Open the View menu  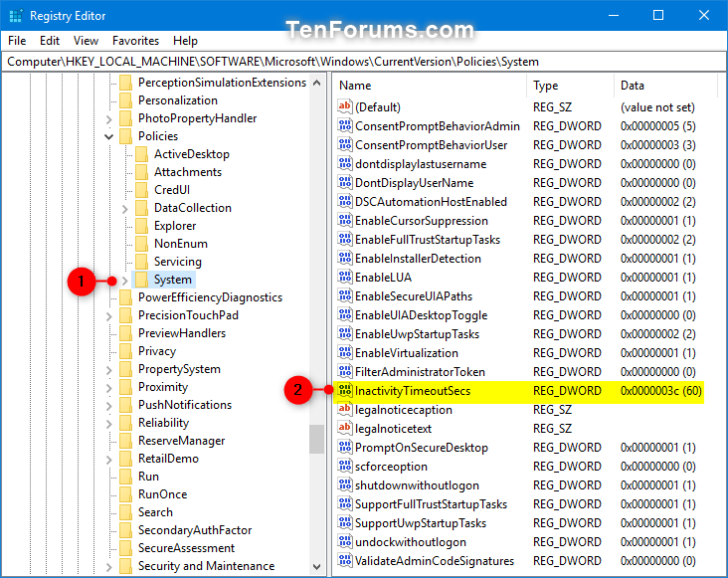pyautogui.click(x=86, y=41)
